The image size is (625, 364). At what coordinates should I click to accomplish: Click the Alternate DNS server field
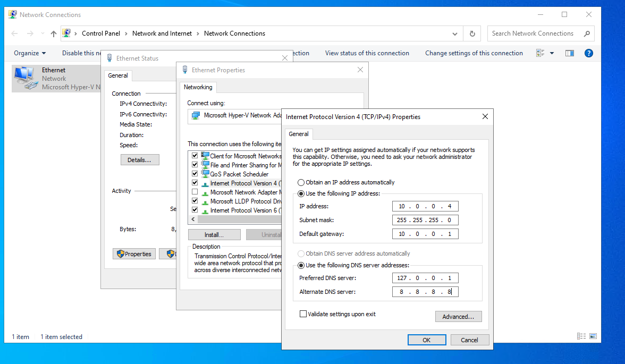point(425,292)
